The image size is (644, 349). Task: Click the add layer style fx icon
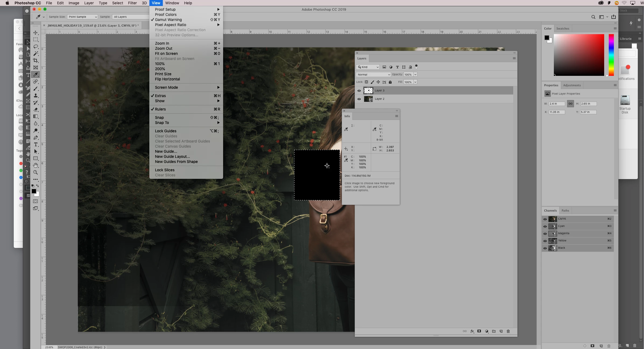[472, 331]
